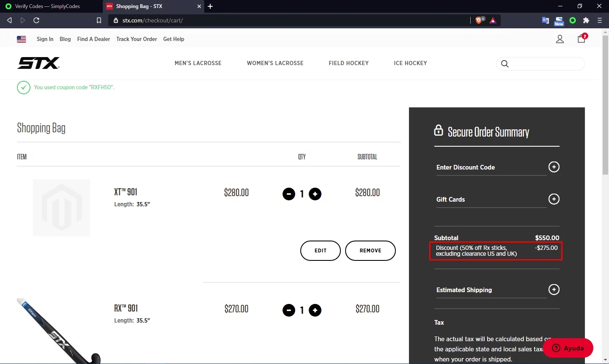This screenshot has height=364, width=609.
Task: Open Track Your Order link
Action: coord(137,39)
